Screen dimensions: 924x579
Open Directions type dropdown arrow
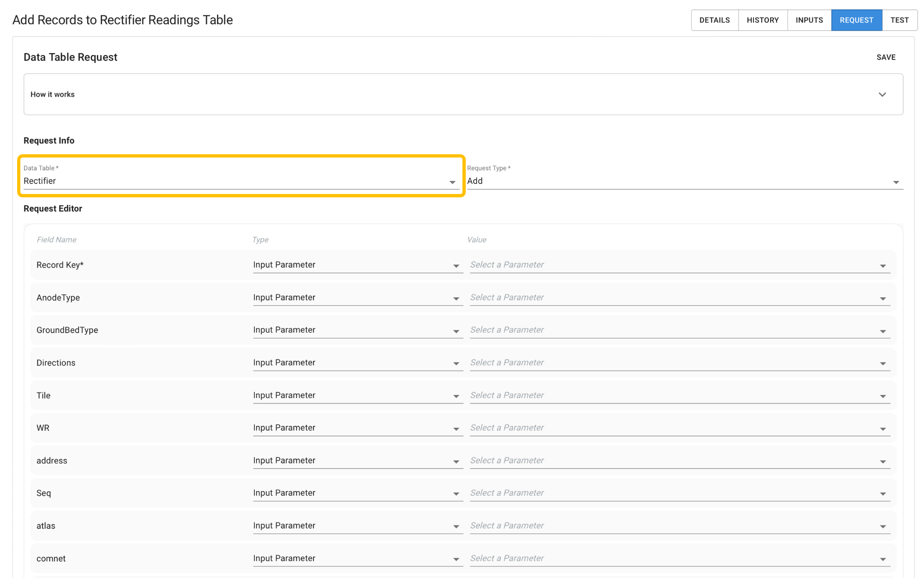pos(456,364)
